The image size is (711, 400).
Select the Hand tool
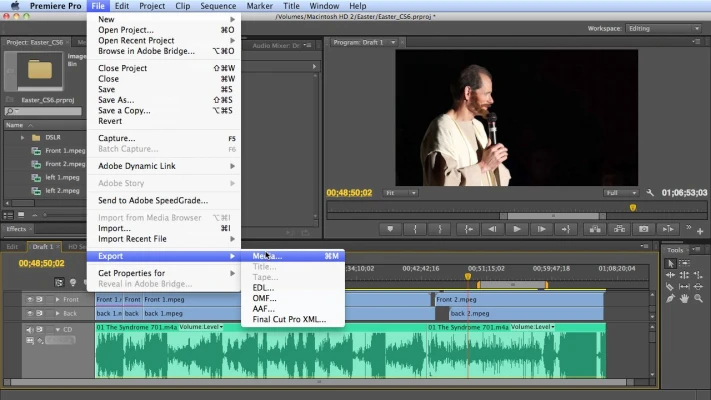684,298
